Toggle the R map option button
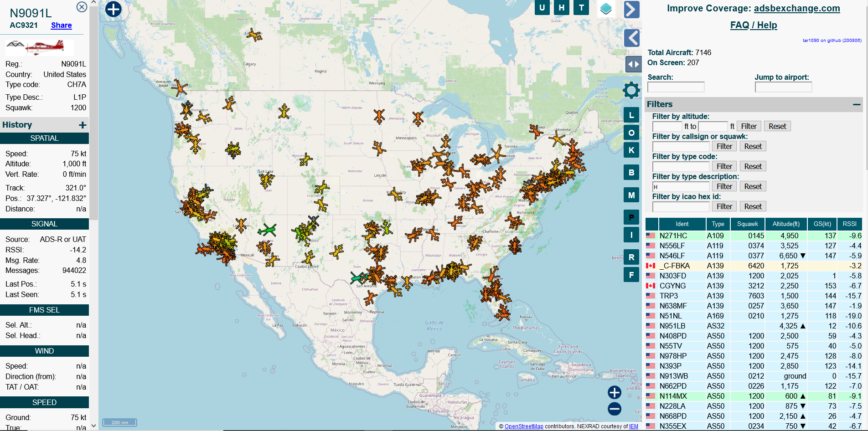The width and height of the screenshot is (868, 431). click(631, 257)
